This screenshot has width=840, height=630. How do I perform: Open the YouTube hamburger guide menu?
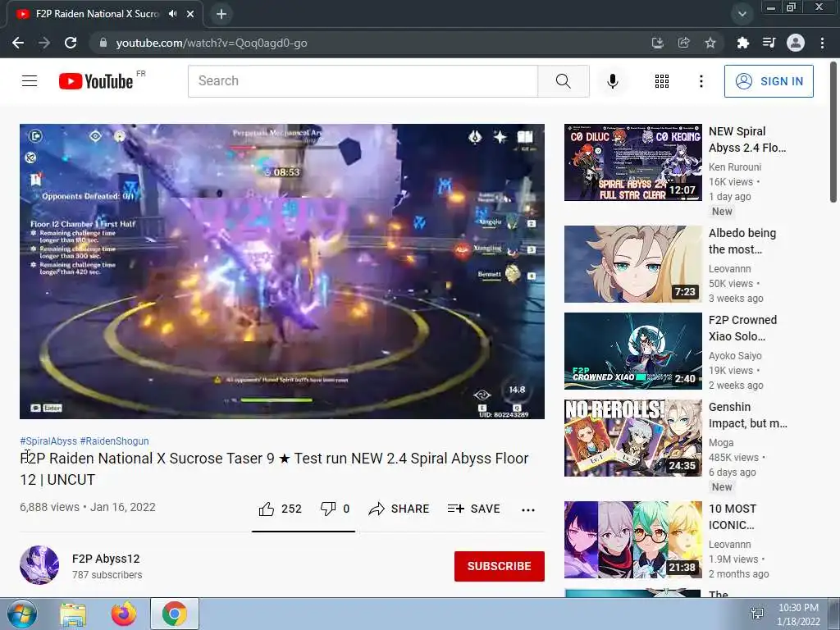tap(30, 81)
